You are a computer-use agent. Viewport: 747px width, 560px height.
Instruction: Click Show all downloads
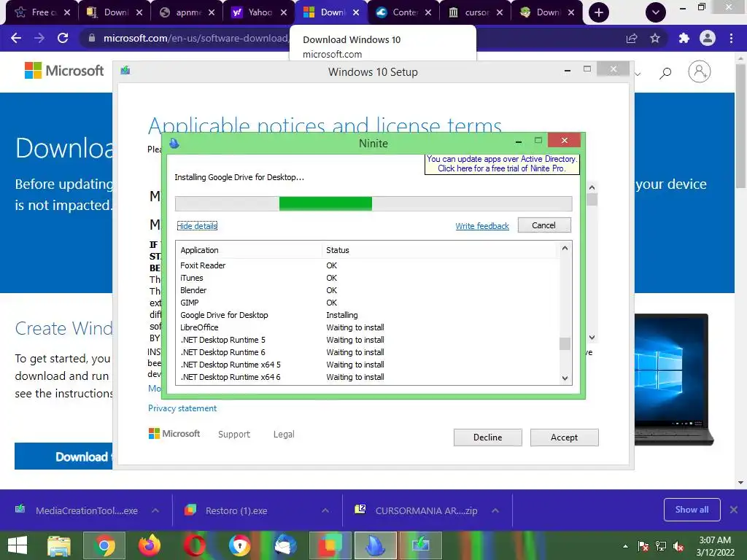tap(692, 510)
